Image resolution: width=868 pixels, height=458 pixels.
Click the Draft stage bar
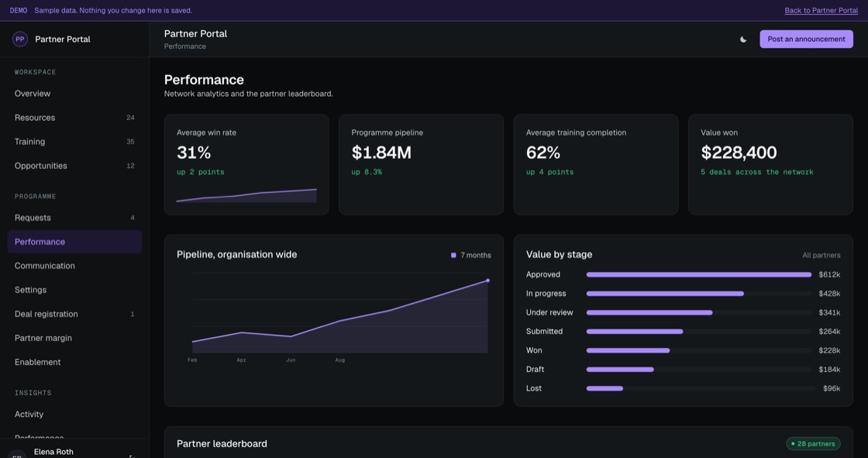(698, 370)
